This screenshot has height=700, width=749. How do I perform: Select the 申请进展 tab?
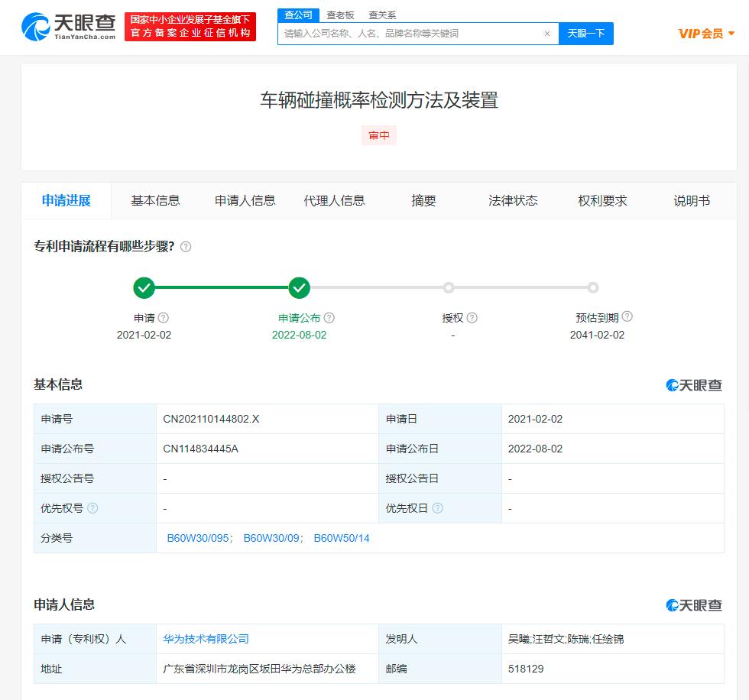click(x=66, y=200)
